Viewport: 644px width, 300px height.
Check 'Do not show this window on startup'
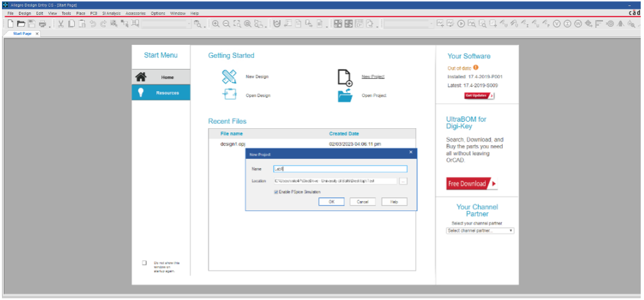pos(144,263)
